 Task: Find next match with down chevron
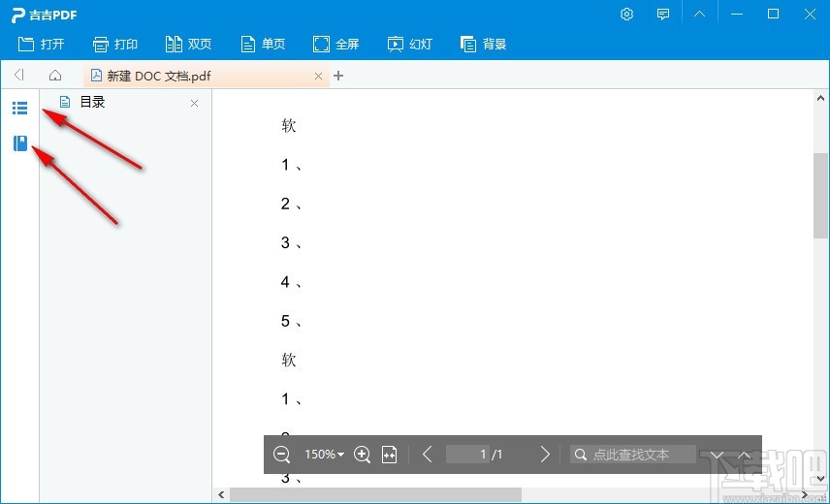tap(717, 455)
